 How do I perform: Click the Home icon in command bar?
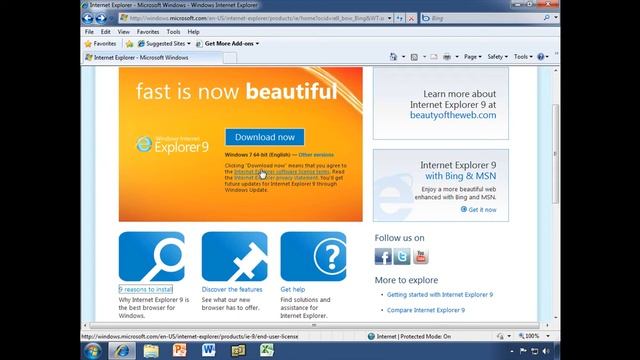pyautogui.click(x=393, y=57)
